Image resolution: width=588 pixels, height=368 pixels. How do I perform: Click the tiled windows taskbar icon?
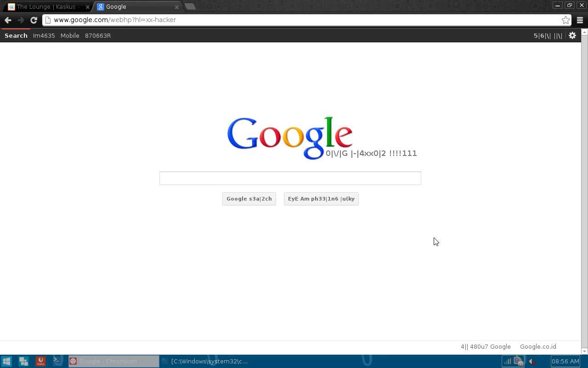click(x=23, y=361)
